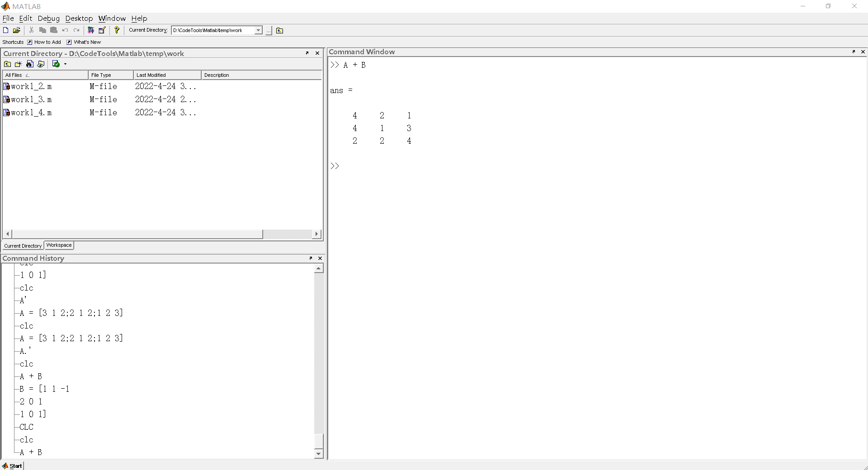The height and width of the screenshot is (470, 868).
Task: Undock the Command History panel
Action: [x=311, y=258]
